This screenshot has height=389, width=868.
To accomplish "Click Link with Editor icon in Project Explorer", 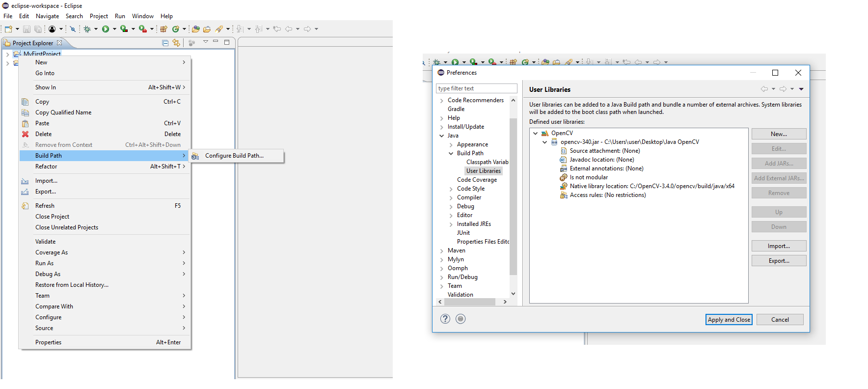I will (176, 43).
